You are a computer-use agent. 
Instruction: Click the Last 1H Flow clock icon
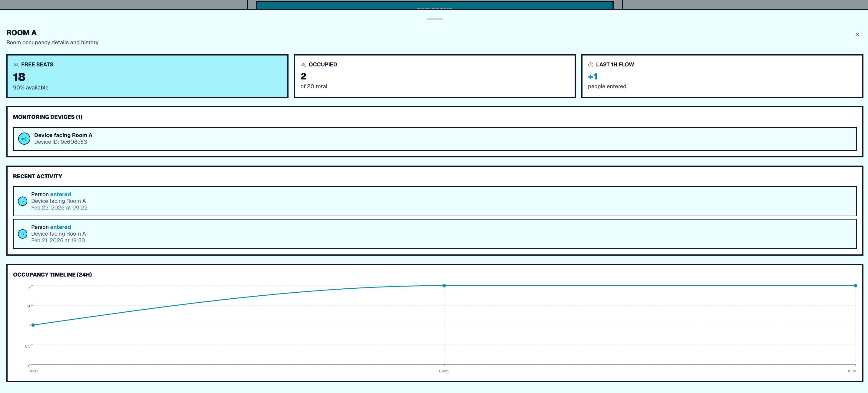[x=590, y=65]
